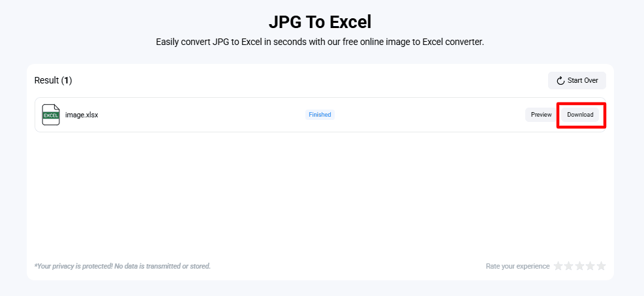Click the image.xlsx file name
644x296 pixels.
coord(82,115)
